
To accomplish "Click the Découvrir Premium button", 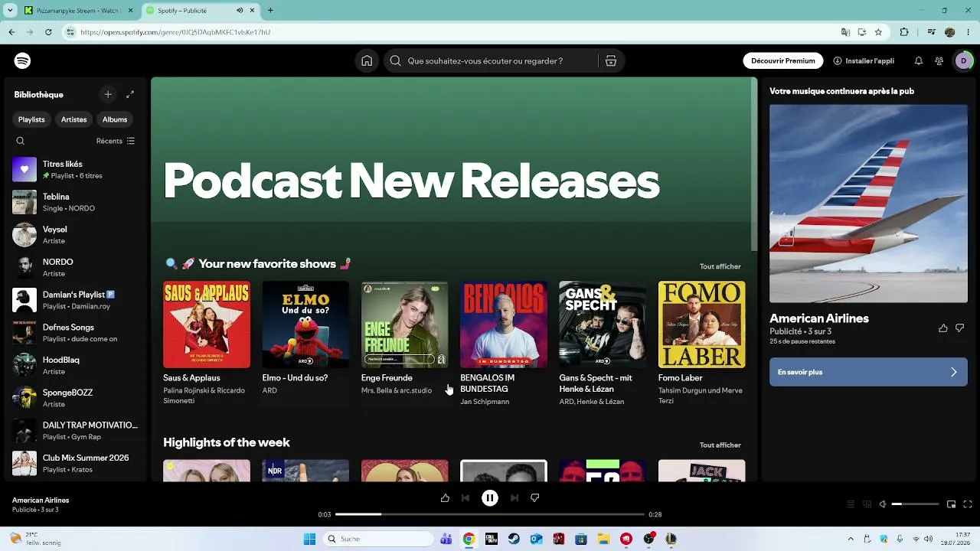I will coord(783,61).
